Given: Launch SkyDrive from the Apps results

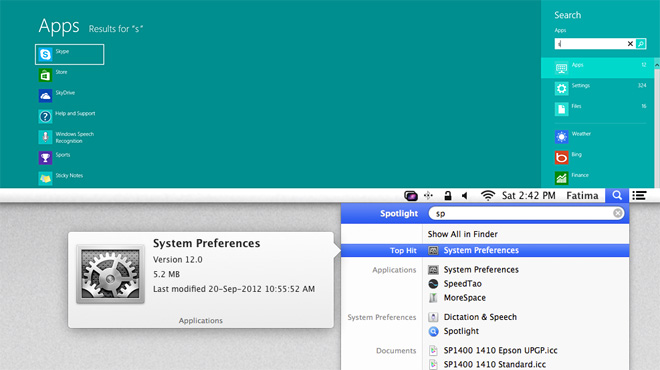Looking at the screenshot, I should coord(45,96).
